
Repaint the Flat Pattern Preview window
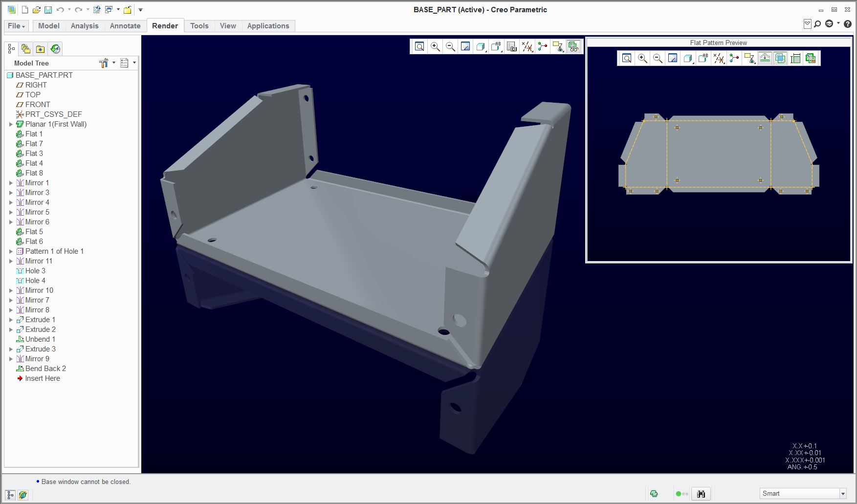(673, 59)
